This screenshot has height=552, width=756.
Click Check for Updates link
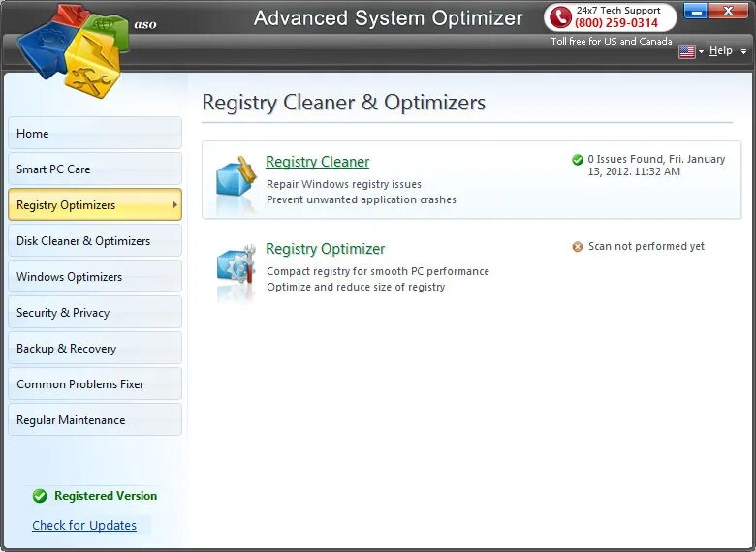tap(84, 525)
